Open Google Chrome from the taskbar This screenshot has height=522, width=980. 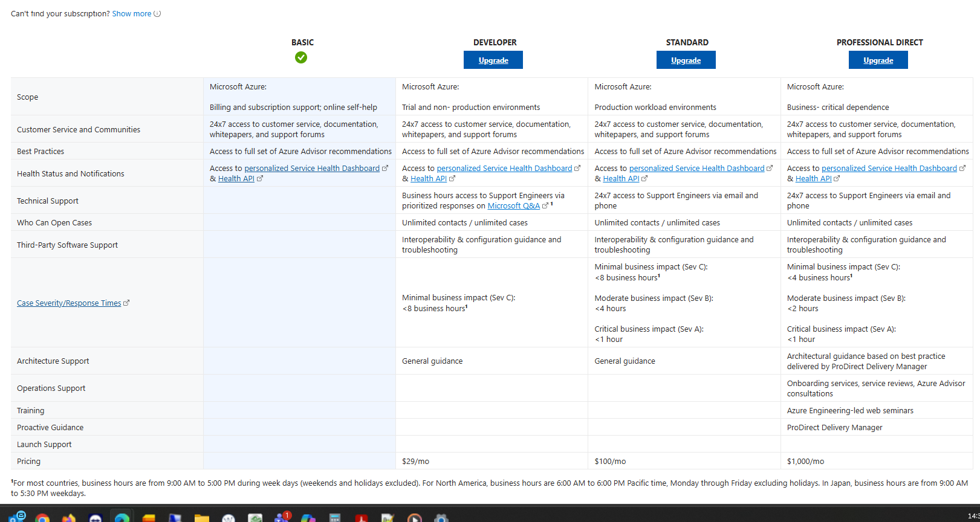point(42,518)
